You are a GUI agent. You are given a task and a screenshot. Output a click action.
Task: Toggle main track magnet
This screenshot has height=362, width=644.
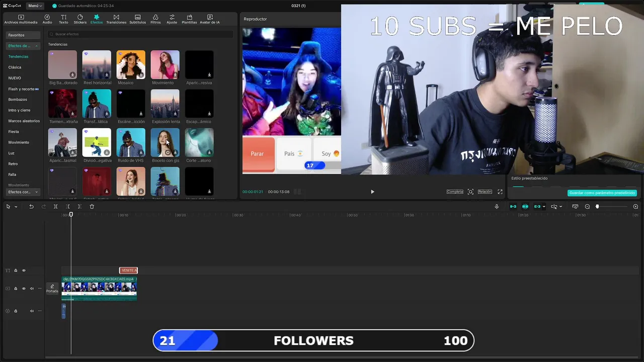[x=513, y=207]
